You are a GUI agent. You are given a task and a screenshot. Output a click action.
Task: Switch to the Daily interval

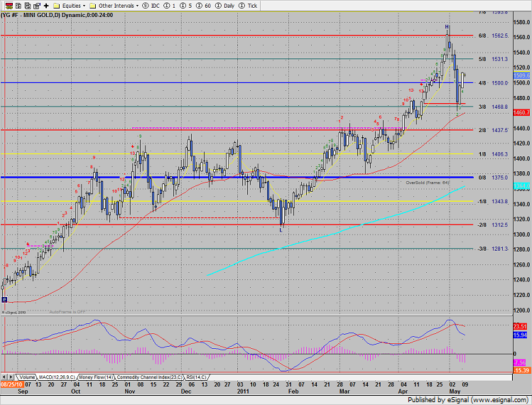click(x=224, y=6)
